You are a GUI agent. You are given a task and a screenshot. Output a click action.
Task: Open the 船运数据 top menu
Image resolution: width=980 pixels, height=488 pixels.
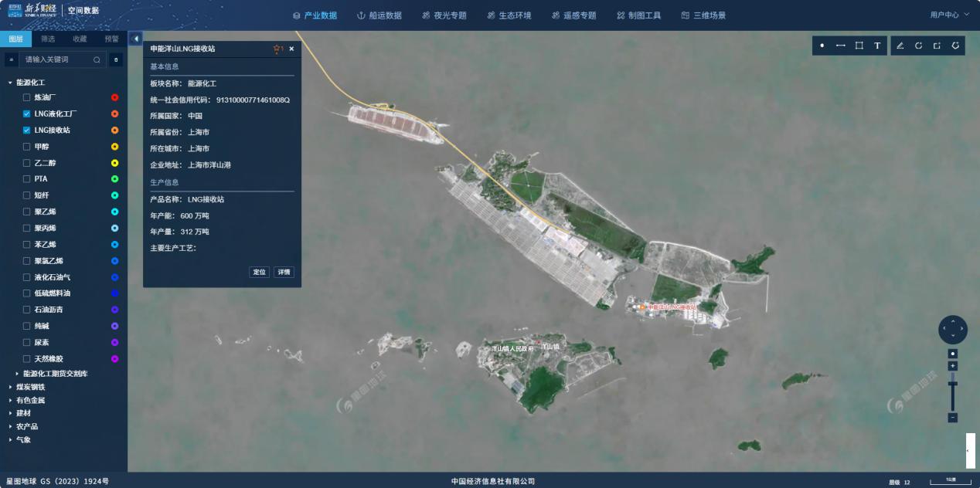click(379, 15)
